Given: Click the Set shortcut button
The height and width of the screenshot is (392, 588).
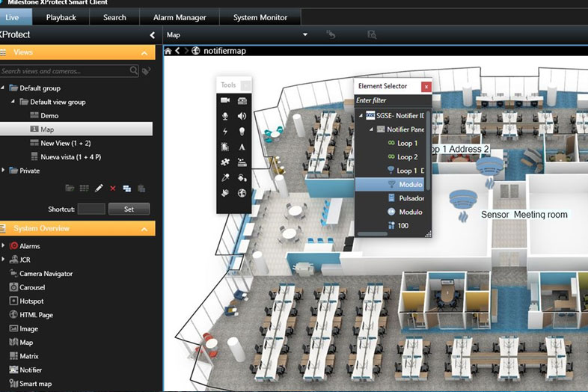Looking at the screenshot, I should coord(129,209).
